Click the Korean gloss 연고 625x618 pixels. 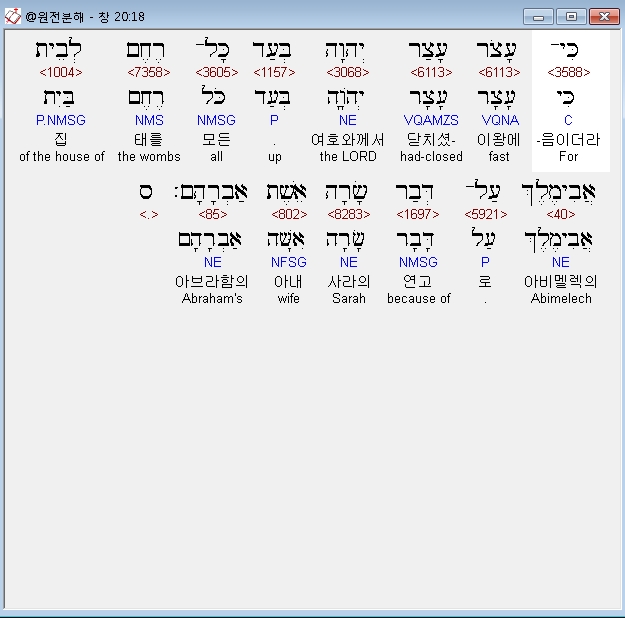[417, 281]
